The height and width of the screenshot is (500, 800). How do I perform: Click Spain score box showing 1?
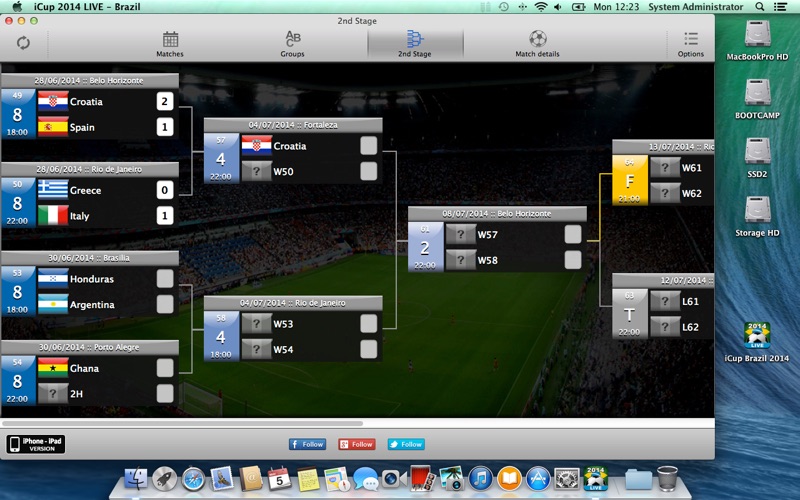[164, 127]
